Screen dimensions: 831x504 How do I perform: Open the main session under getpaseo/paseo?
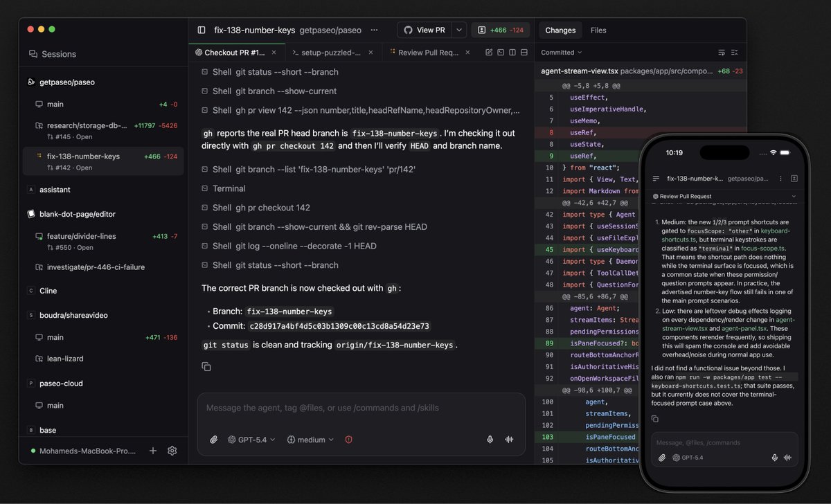(102, 105)
